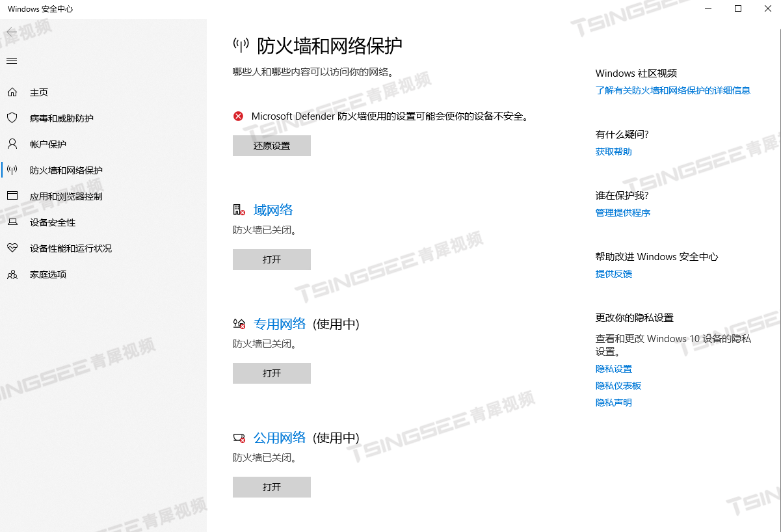Click the family options people icon
This screenshot has width=781, height=532.
click(12, 274)
